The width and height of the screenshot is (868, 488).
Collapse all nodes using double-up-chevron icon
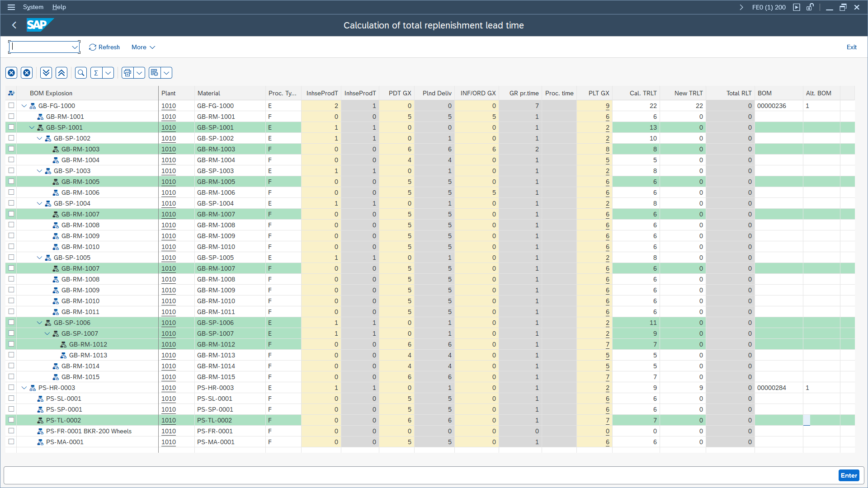(x=61, y=72)
